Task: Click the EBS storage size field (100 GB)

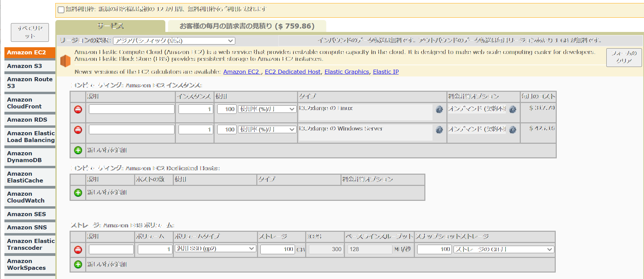Action: tap(278, 249)
